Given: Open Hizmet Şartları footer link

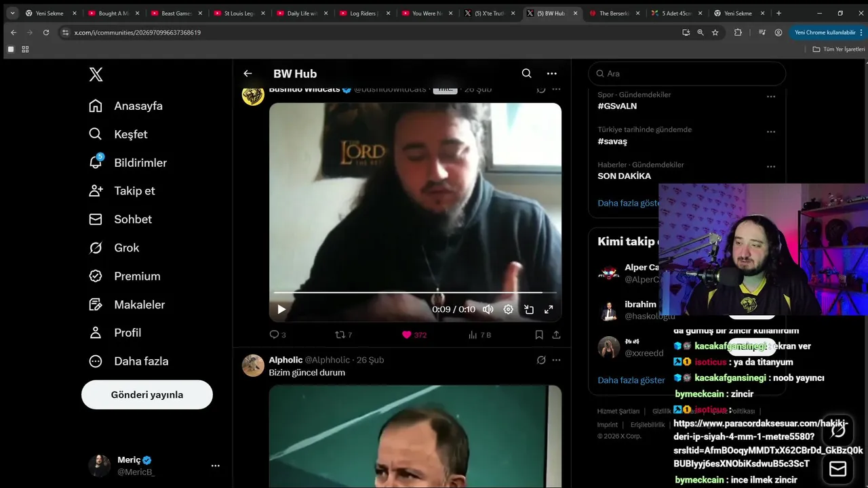Looking at the screenshot, I should [618, 411].
